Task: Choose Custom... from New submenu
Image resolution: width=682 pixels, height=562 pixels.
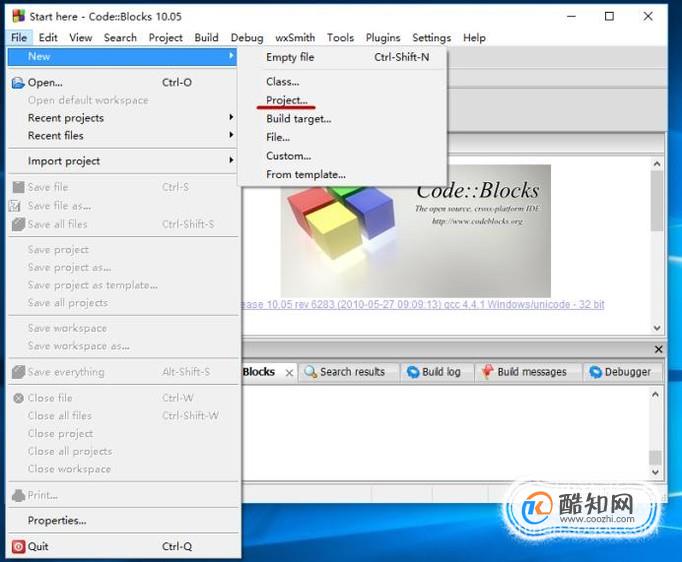Action: (x=343, y=156)
